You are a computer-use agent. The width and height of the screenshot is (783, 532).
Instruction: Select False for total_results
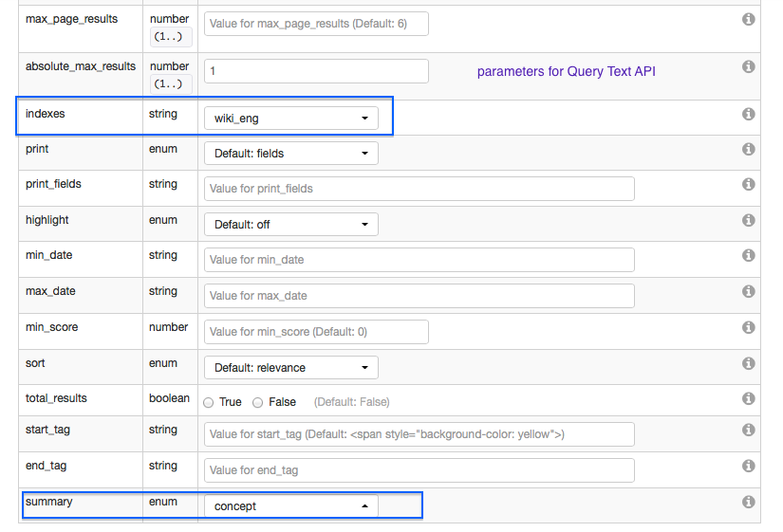(x=258, y=402)
